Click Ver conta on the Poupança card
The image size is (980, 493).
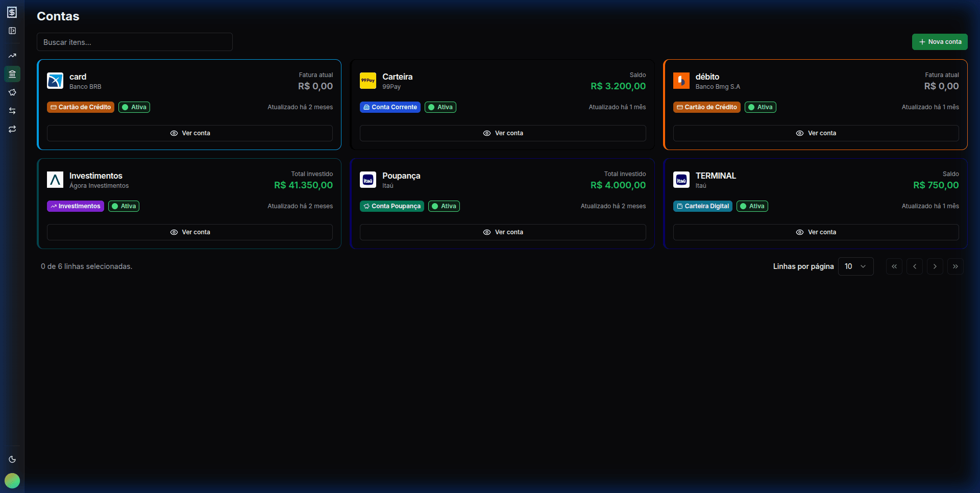tap(503, 232)
